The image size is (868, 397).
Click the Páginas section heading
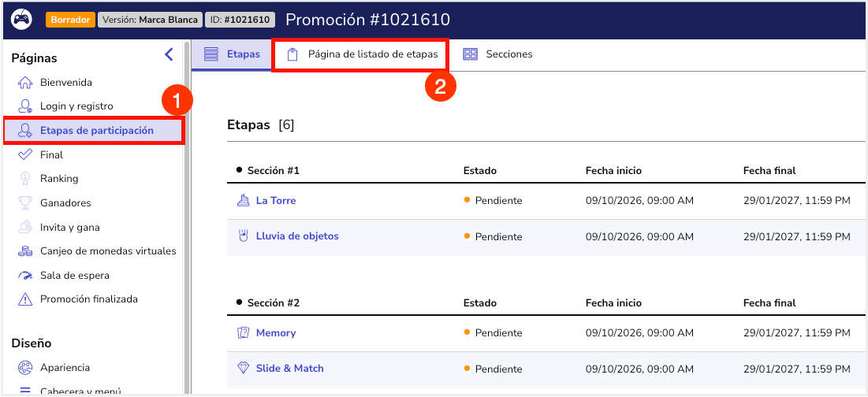35,58
